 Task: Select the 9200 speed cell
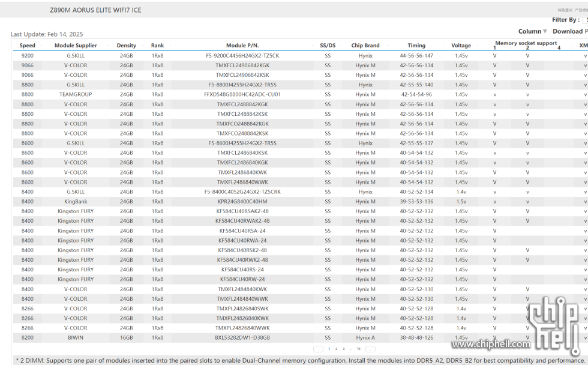point(28,55)
